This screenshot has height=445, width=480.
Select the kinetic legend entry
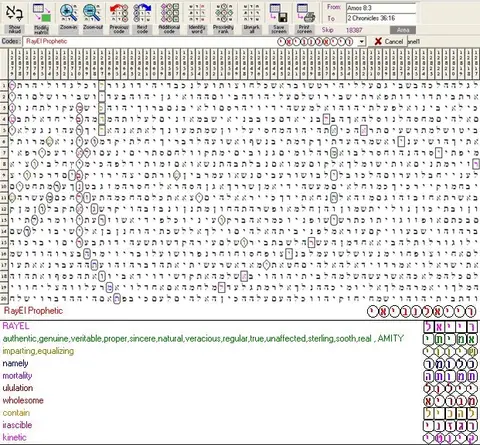pyautogui.click(x=14, y=437)
